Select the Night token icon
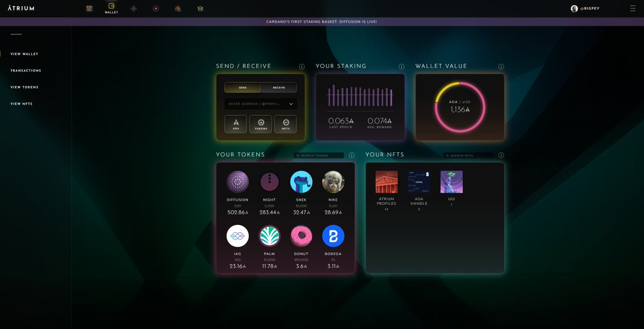The width and height of the screenshot is (644, 329). pos(270,182)
